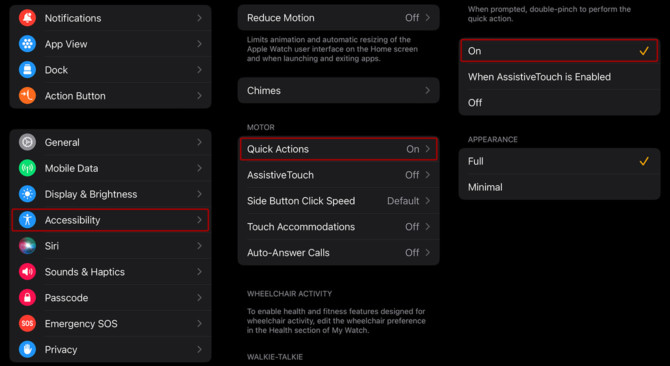Open the Accessibility settings label
The height and width of the screenshot is (366, 670).
[x=72, y=220]
